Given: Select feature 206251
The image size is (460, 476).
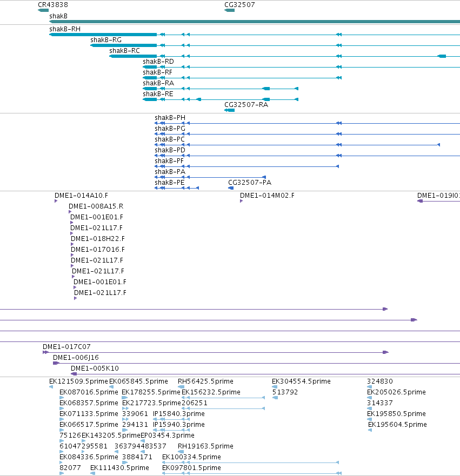Looking at the screenshot, I should (223, 408).
